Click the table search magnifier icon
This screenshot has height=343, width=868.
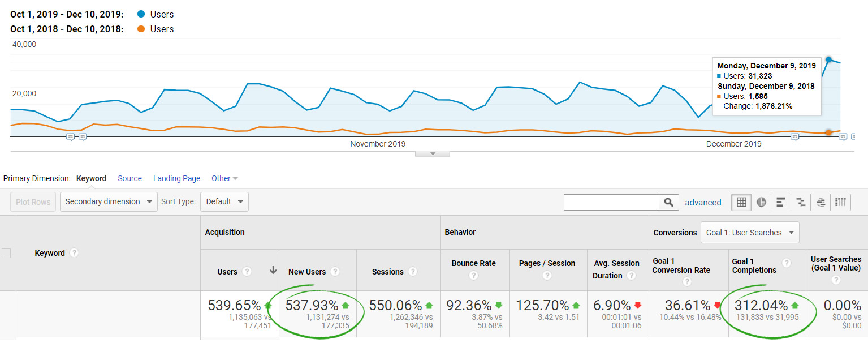(669, 202)
